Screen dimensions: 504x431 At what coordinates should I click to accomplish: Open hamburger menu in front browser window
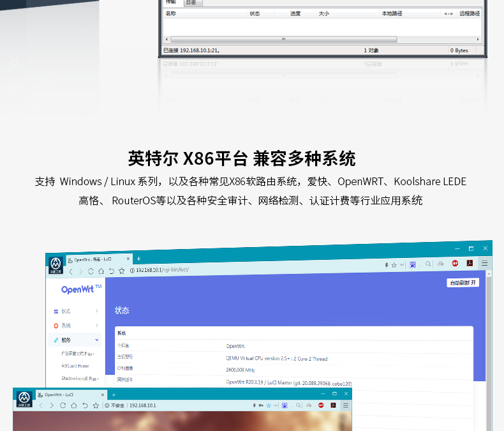346,405
